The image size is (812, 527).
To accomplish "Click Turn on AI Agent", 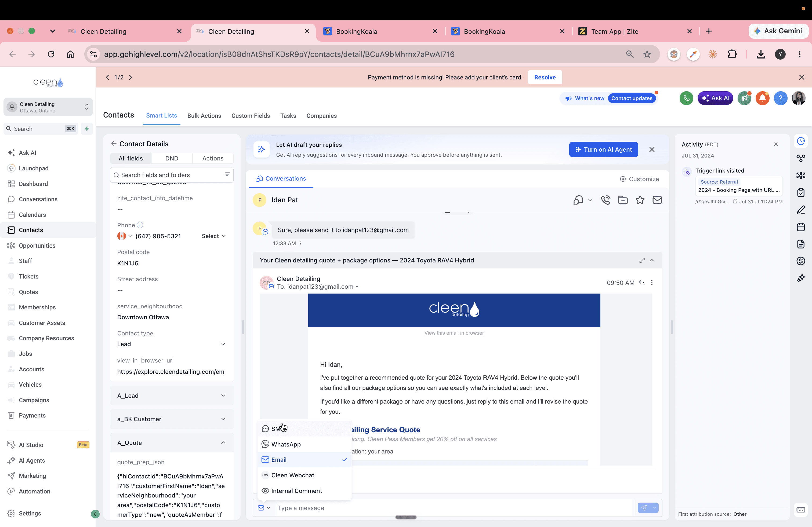I will coord(603,150).
